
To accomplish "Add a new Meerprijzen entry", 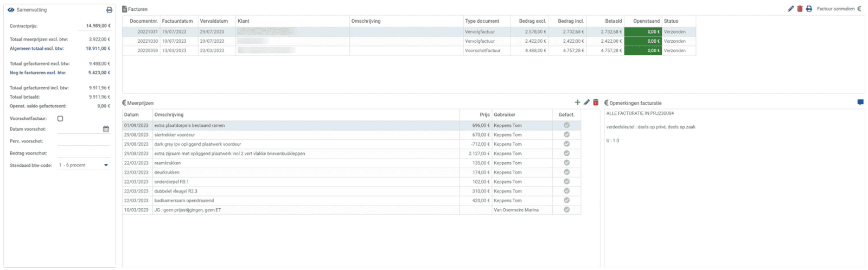I will (x=577, y=102).
